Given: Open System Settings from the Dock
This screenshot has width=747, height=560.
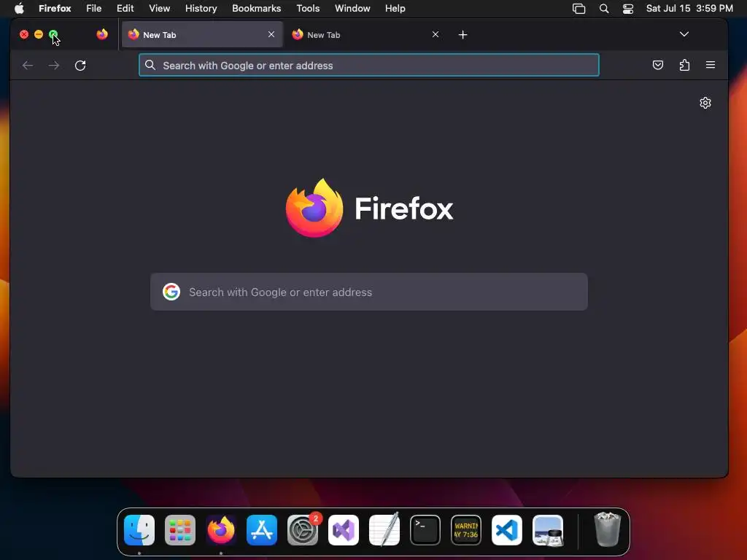Looking at the screenshot, I should (303, 530).
